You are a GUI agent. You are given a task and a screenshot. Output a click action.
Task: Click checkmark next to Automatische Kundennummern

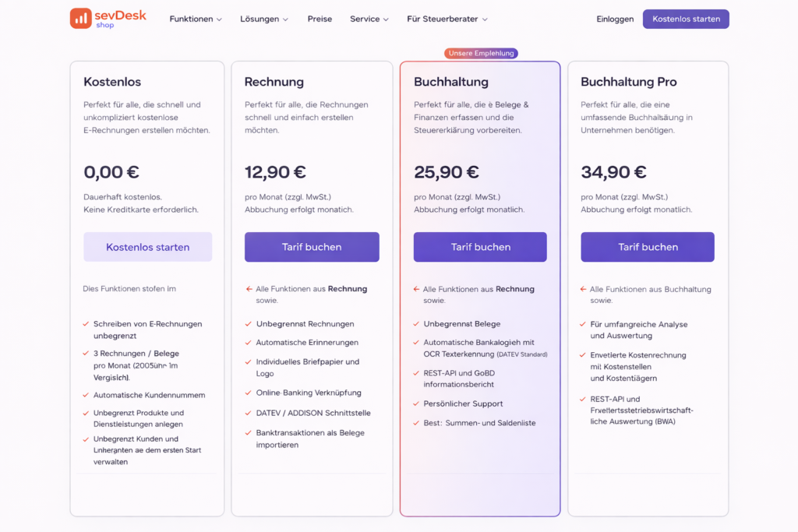86,396
